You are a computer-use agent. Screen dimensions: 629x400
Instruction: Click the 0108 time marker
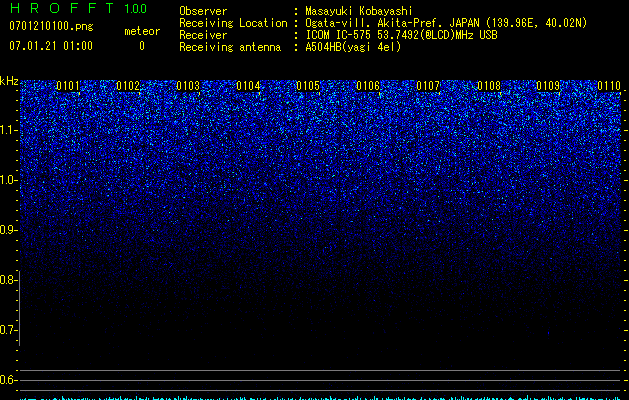(x=489, y=86)
